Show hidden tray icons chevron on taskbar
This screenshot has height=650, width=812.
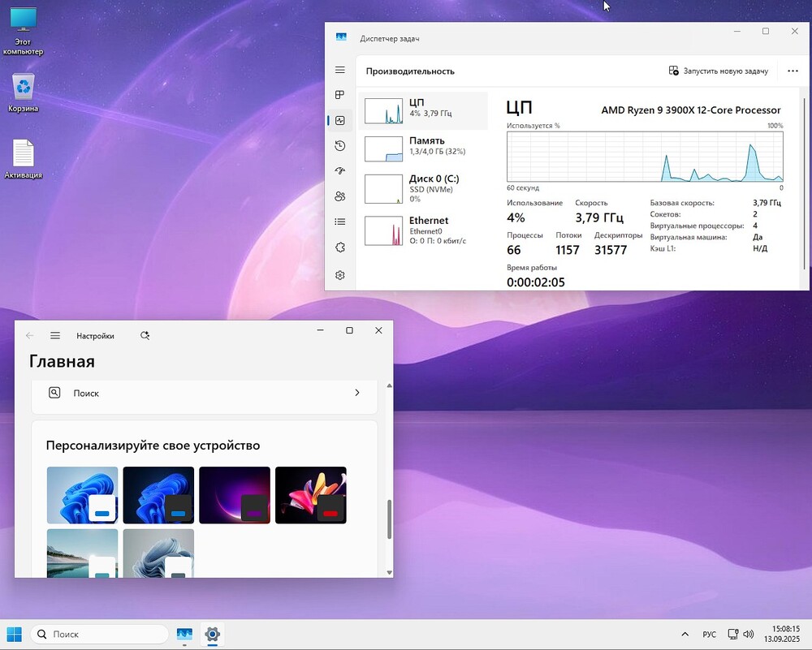click(x=685, y=634)
